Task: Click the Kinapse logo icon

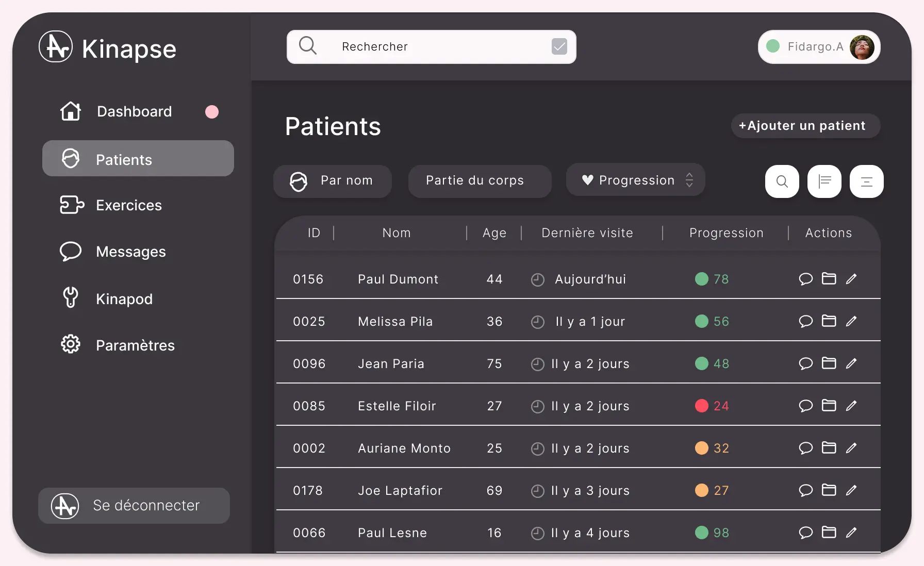Action: coord(56,47)
